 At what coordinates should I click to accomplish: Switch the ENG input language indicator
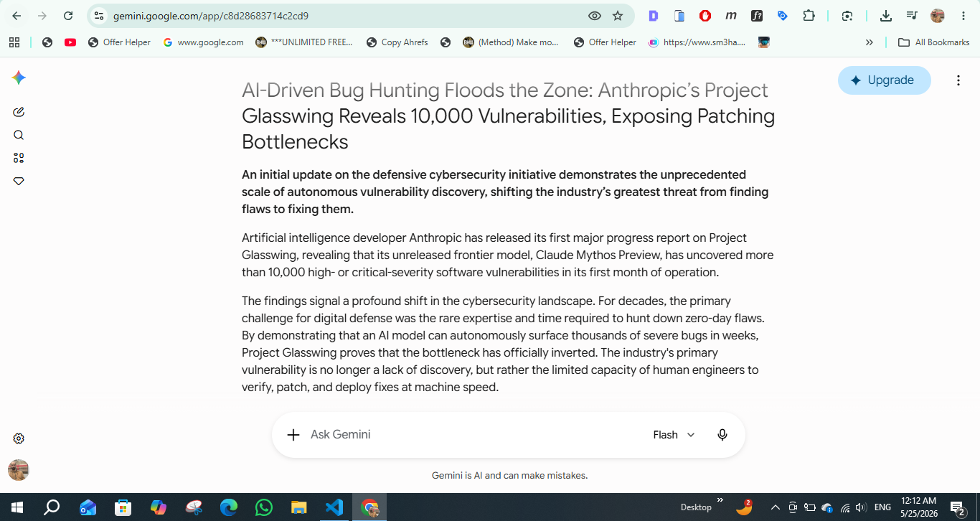882,507
